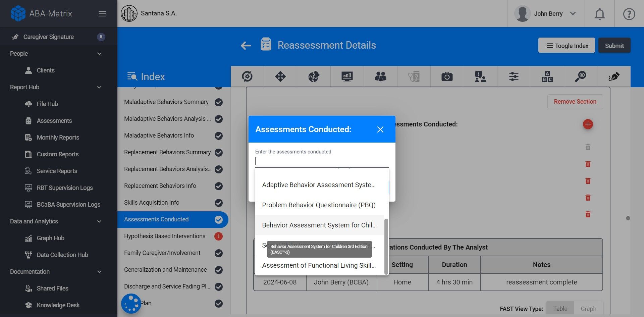Open the color palette theme button
The image size is (644, 317).
[x=131, y=304]
